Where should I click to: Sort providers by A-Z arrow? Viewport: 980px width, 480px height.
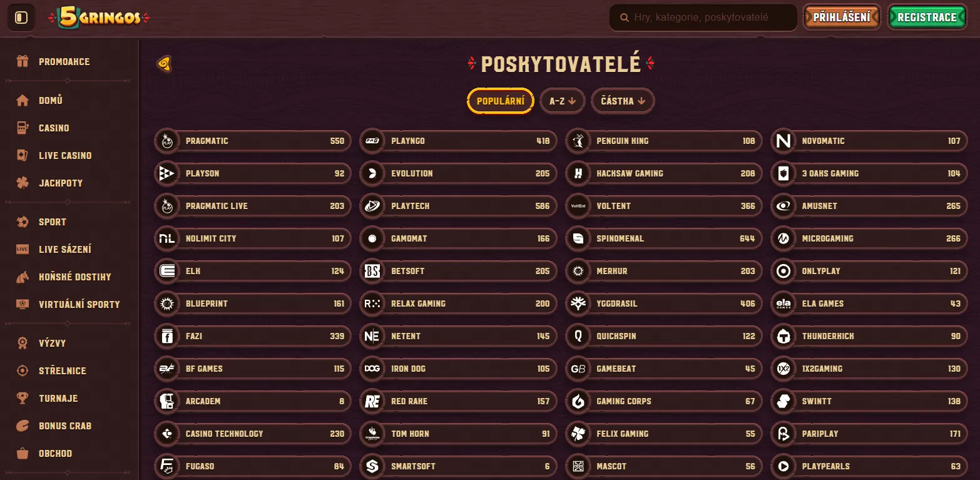[571, 101]
